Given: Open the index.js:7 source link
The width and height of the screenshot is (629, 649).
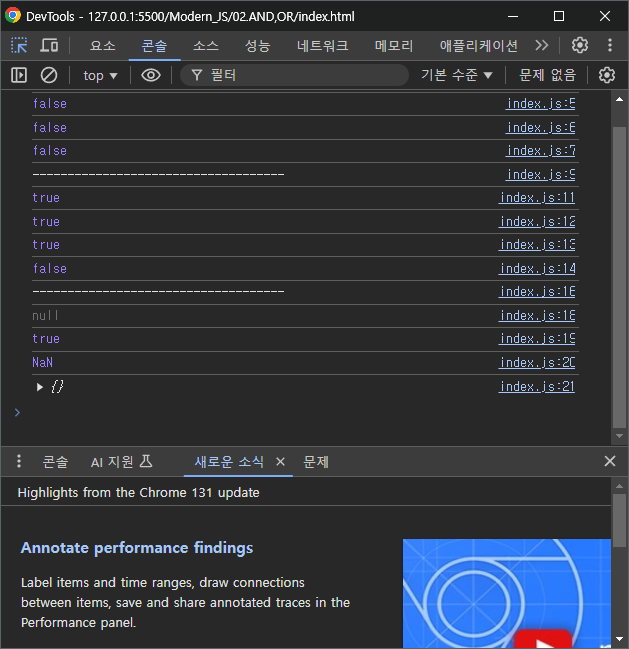Looking at the screenshot, I should point(540,151).
